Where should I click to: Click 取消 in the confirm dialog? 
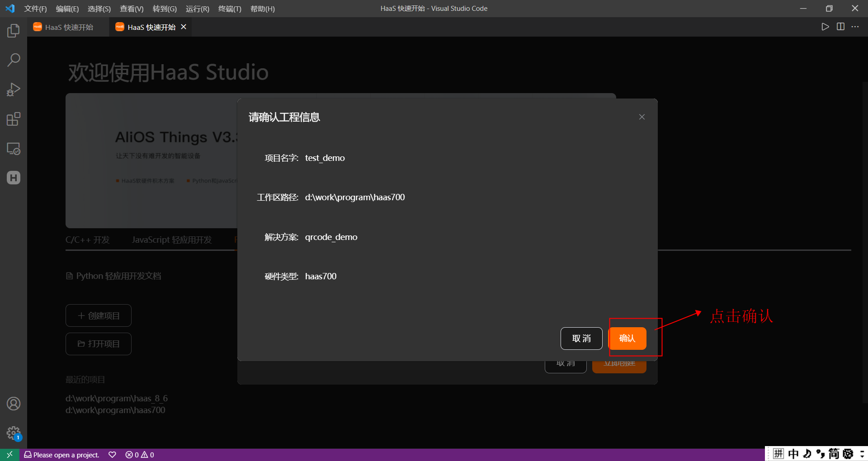[581, 339]
